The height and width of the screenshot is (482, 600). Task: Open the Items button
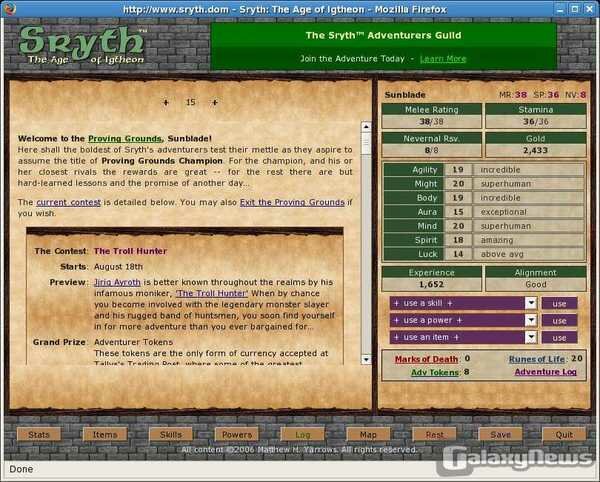coord(105,435)
